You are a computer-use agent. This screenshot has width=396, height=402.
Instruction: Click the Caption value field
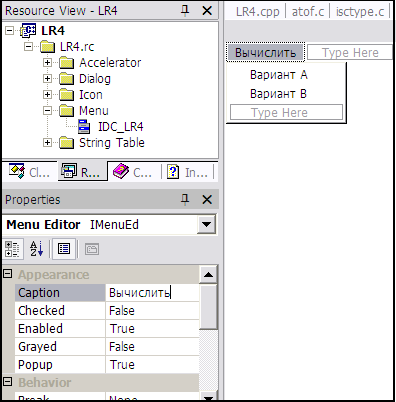(x=152, y=293)
